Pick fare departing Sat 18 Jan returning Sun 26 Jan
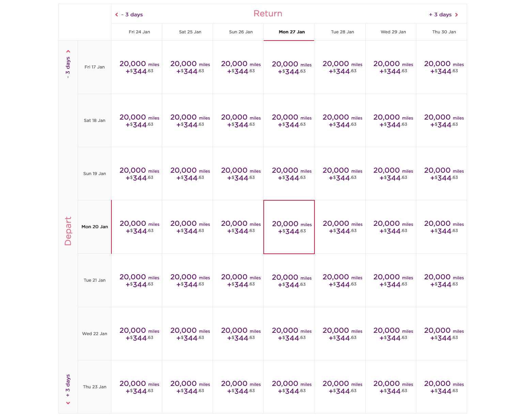The width and height of the screenshot is (525, 420). pyautogui.click(x=238, y=121)
